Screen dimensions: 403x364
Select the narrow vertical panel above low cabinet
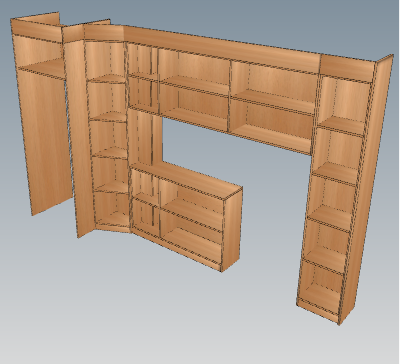tap(145, 137)
